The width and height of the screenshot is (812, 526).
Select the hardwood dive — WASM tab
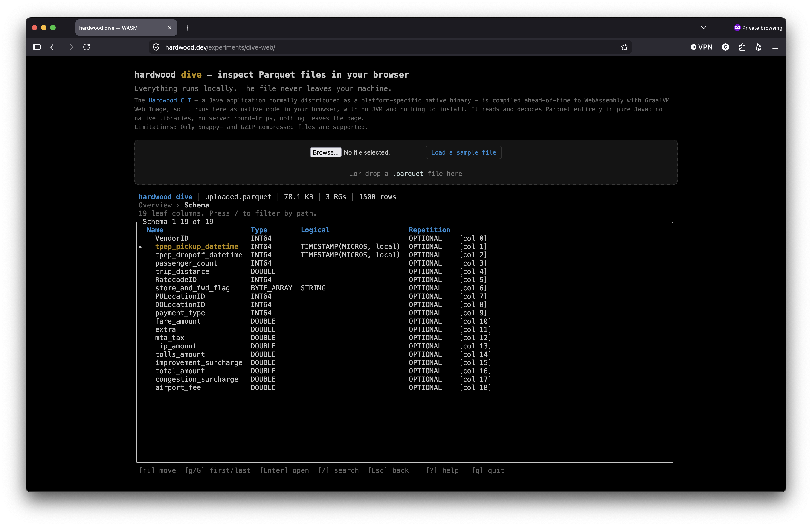(x=126, y=28)
